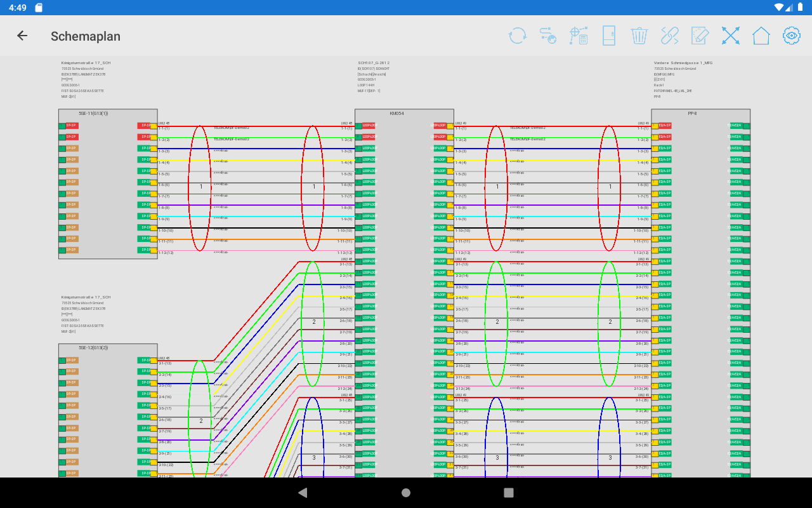
Task: Toggle the eye visibility settings icon
Action: pos(791,36)
